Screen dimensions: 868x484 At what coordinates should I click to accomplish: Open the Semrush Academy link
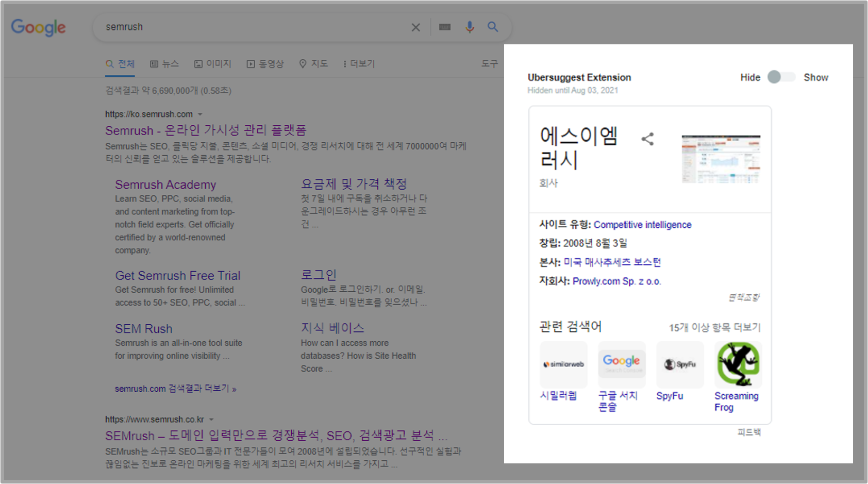point(165,184)
